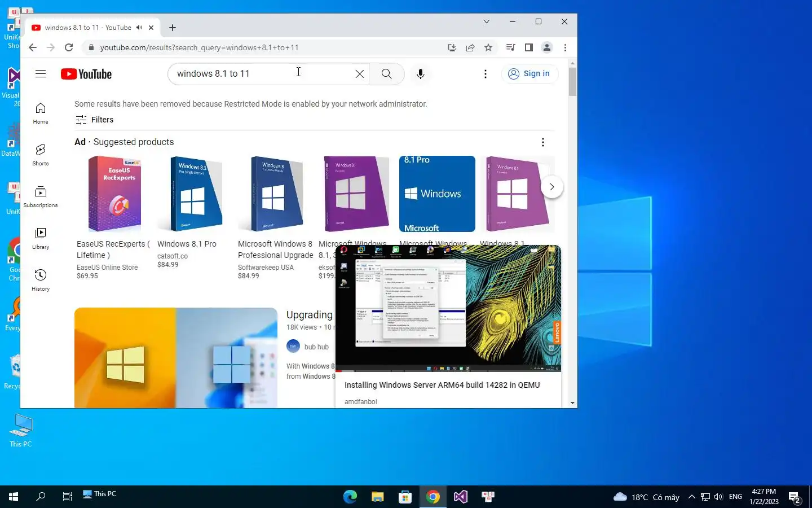Open History in the sidebar

41,280
